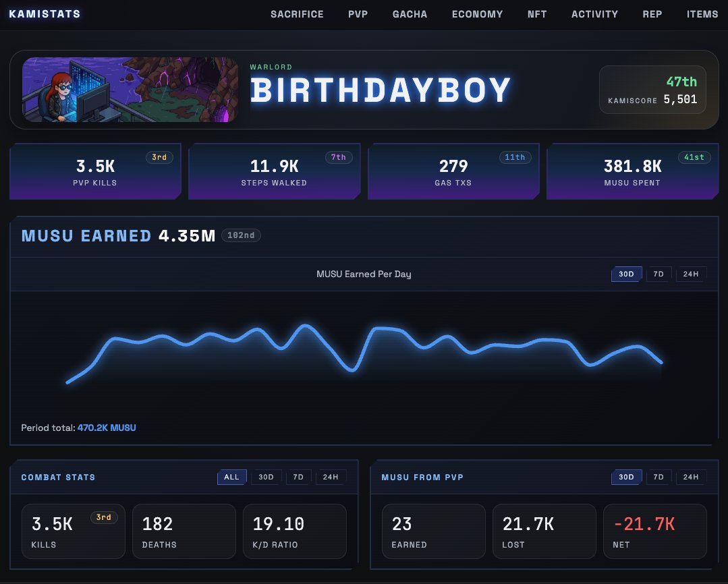
Task: Switch MUSU FROM PVP to 7D
Action: [x=658, y=477]
